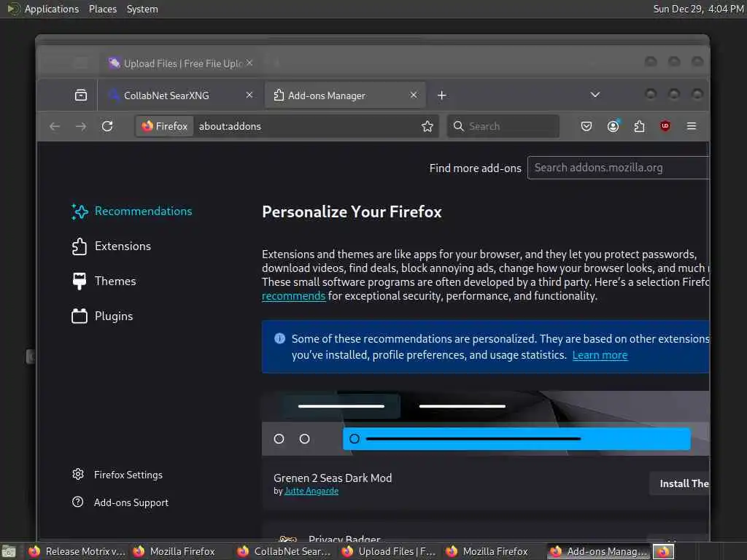747x560 pixels.
Task: Switch to Add-ons Manag... taskbar window
Action: point(599,551)
